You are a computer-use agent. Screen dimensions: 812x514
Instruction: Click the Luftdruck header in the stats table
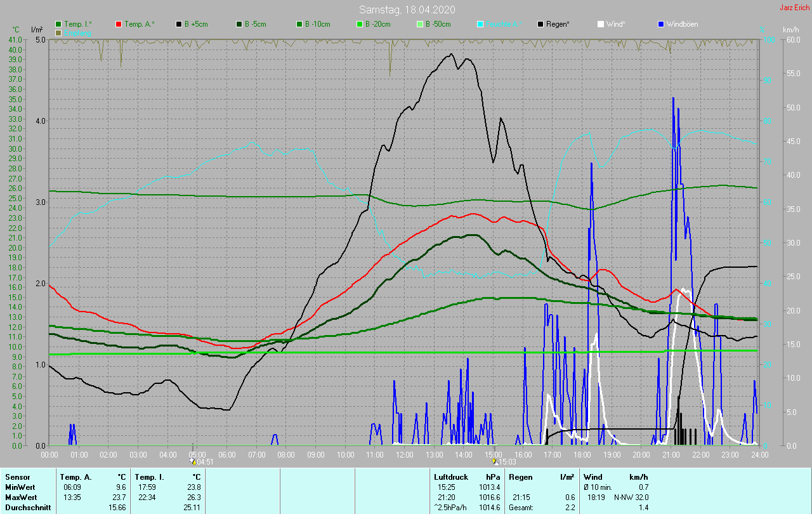pos(450,477)
